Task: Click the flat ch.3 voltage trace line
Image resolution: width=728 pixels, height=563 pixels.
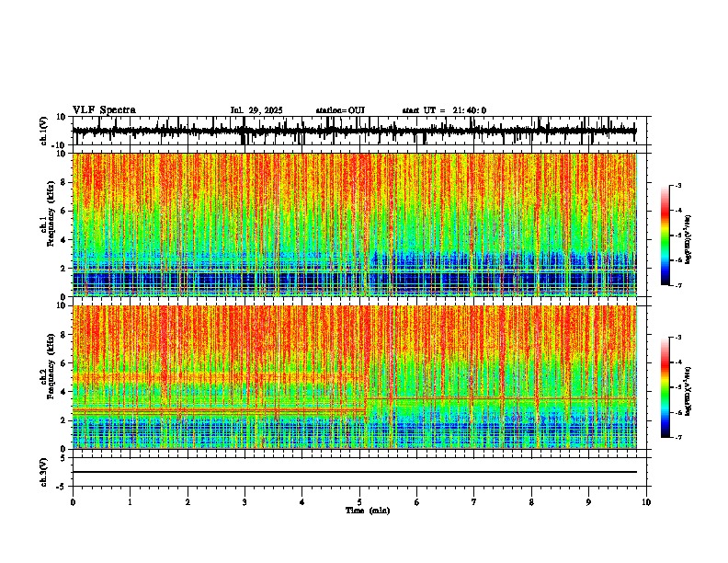Action: [355, 472]
